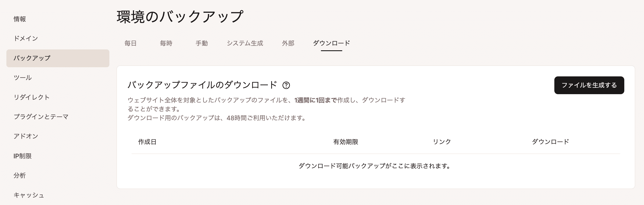Click the ファイルを生成する button

pyautogui.click(x=589, y=85)
